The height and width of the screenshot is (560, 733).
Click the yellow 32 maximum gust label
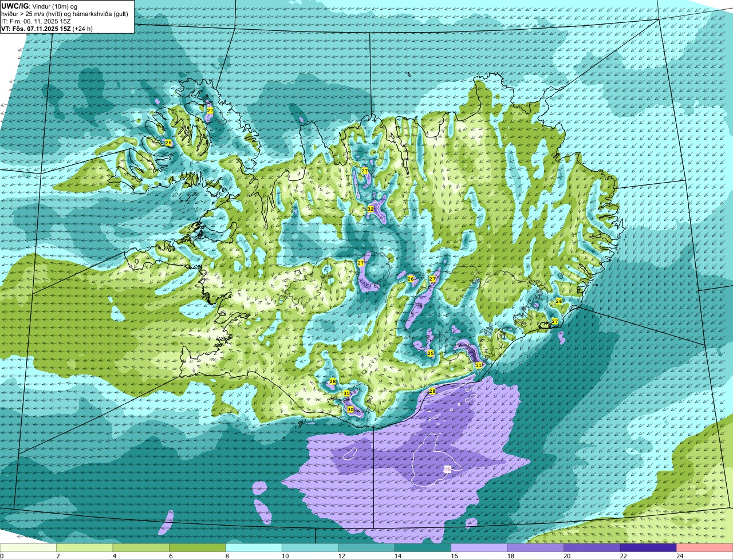click(371, 209)
